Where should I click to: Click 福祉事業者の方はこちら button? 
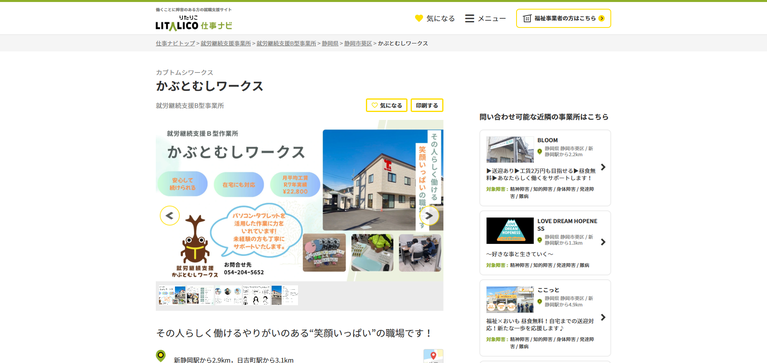click(563, 19)
